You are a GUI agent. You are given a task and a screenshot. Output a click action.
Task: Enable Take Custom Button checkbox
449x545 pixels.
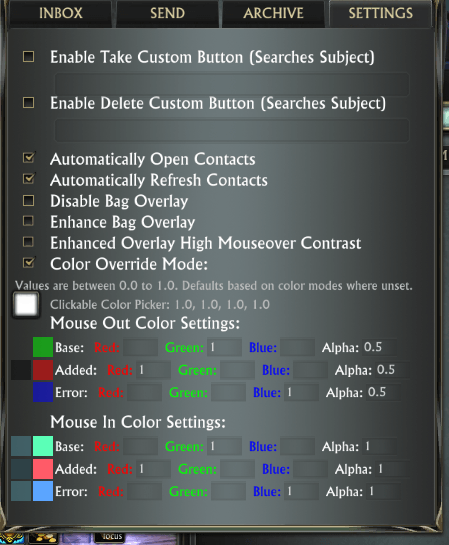pos(28,57)
